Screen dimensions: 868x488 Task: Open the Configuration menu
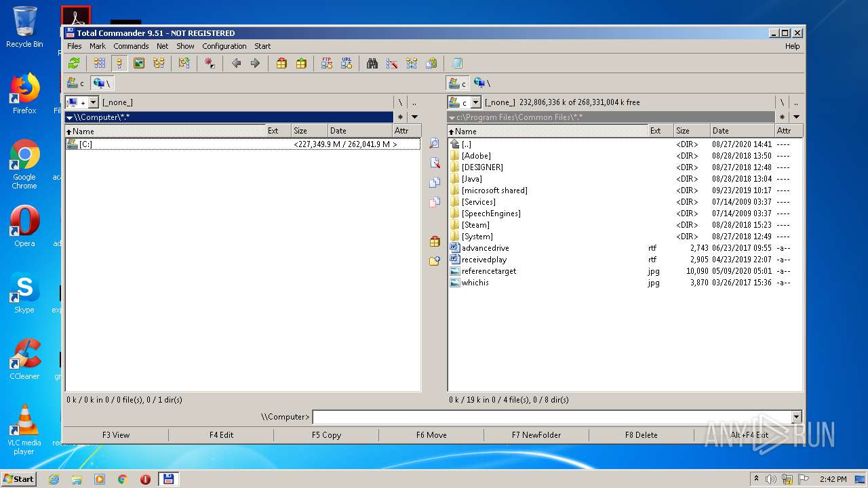coord(224,46)
